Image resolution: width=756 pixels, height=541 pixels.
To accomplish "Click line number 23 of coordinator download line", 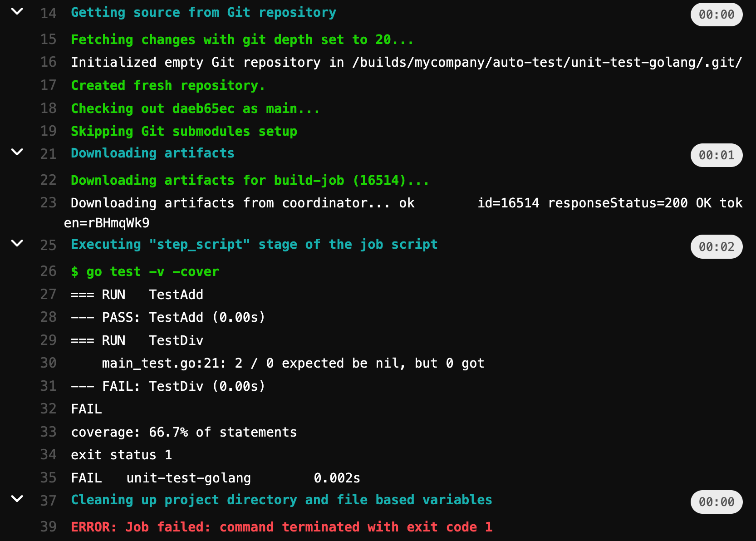I will (48, 203).
